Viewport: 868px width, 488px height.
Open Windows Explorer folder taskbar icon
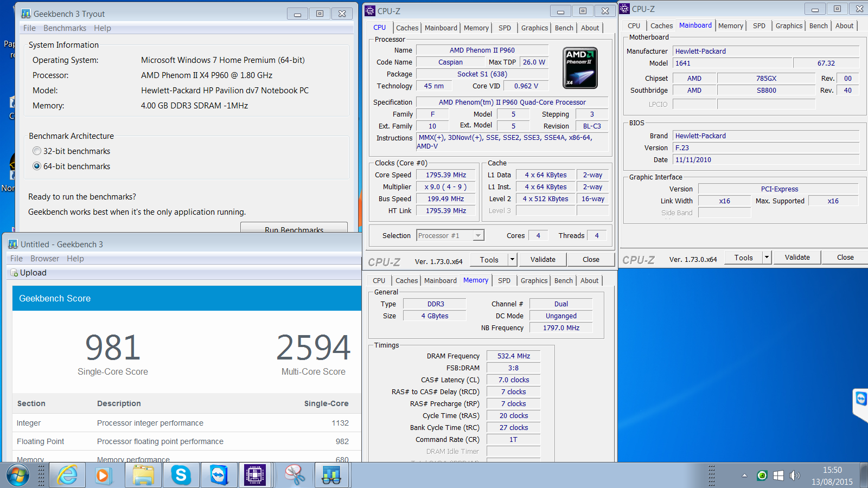click(x=143, y=476)
